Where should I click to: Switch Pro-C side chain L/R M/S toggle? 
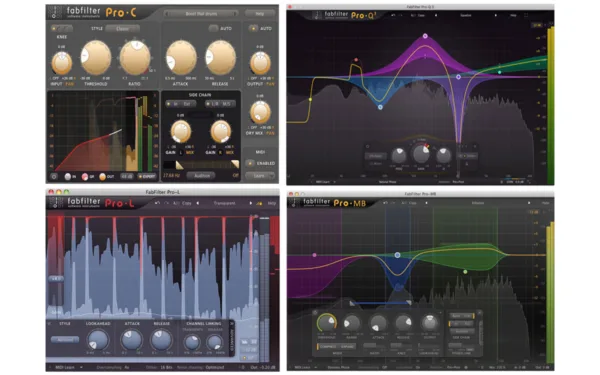click(220, 104)
